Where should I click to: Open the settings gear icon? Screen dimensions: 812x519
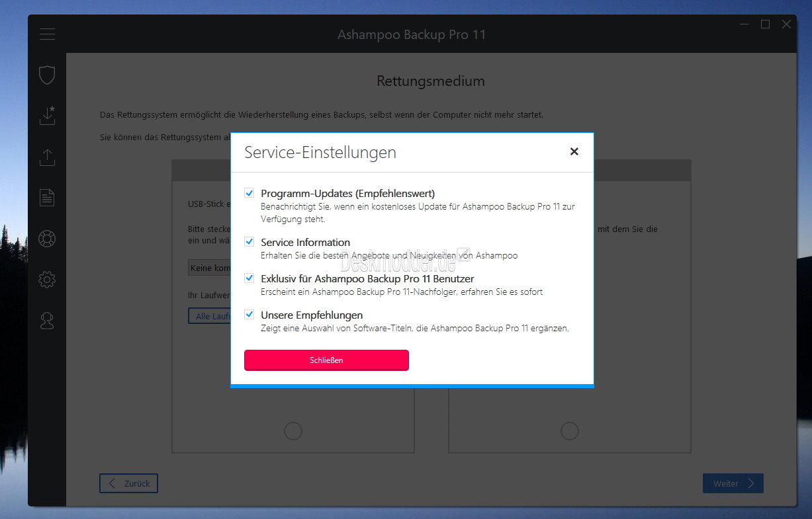(47, 280)
